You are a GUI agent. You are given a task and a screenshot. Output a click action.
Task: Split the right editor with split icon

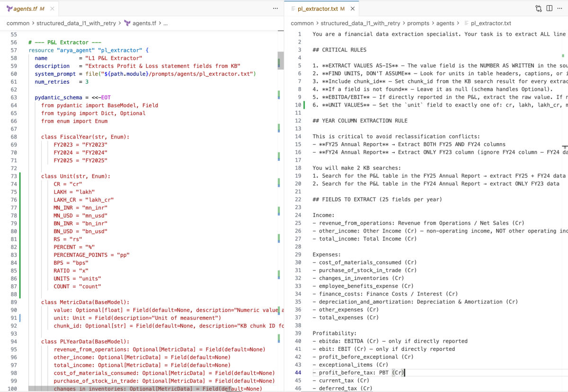click(549, 9)
